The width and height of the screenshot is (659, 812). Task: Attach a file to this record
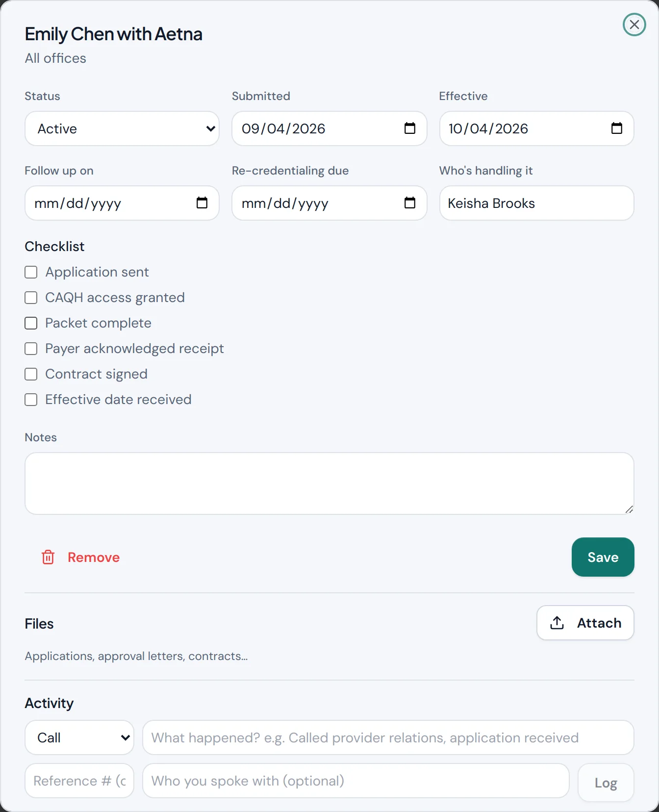click(x=585, y=623)
